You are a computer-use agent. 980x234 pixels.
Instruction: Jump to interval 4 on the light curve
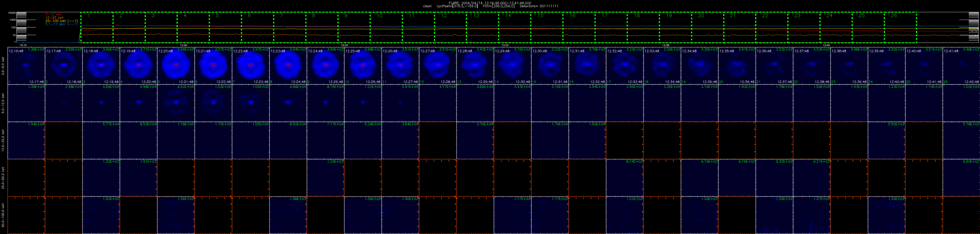click(x=193, y=27)
